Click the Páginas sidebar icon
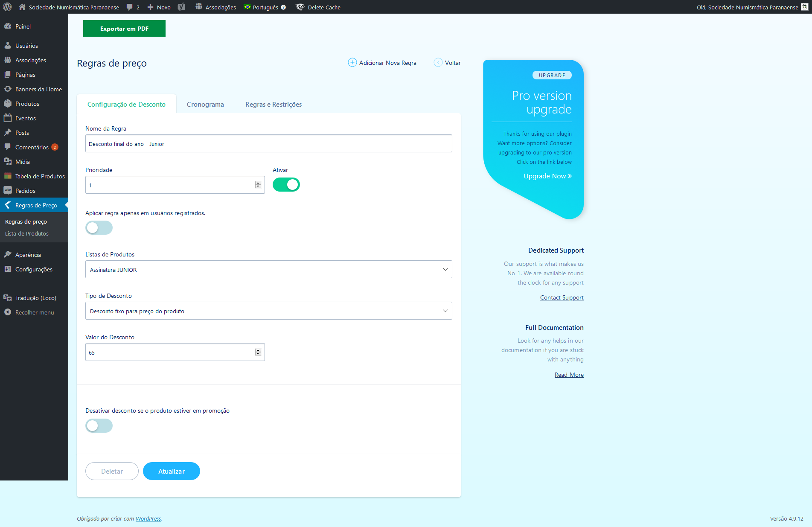This screenshot has height=527, width=812. pos(8,74)
